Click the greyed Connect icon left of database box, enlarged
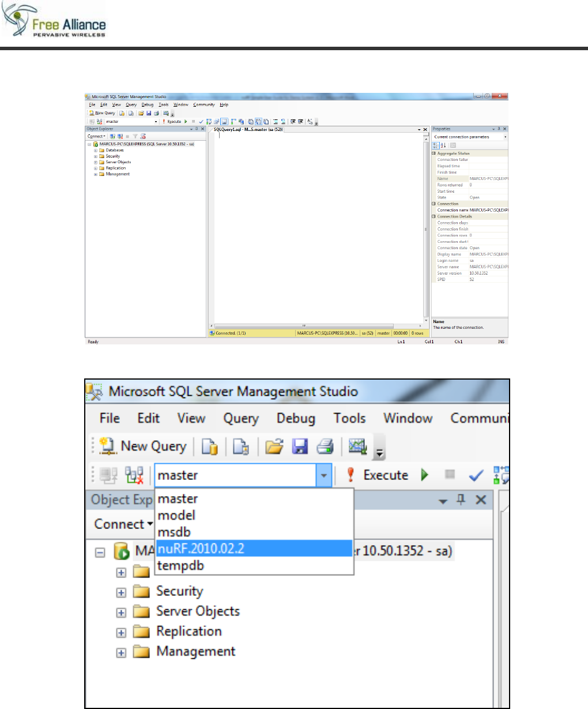This screenshot has height=709, width=588. pos(108,475)
